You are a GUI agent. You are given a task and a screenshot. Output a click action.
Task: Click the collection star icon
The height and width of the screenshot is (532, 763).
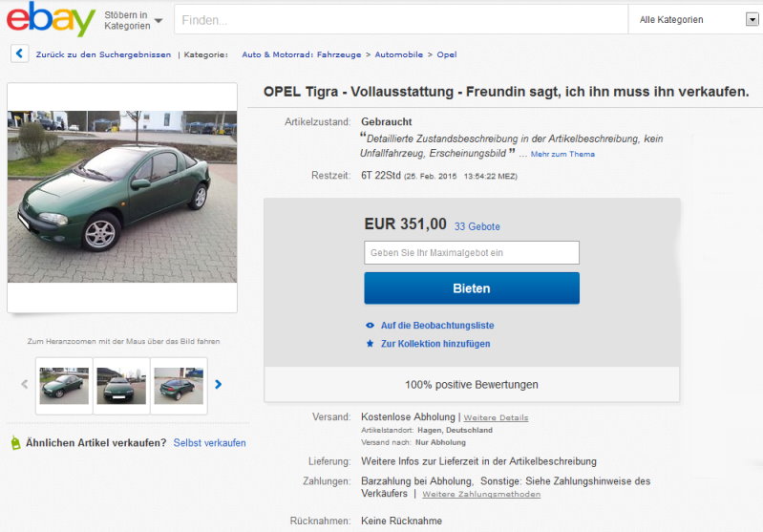(370, 344)
